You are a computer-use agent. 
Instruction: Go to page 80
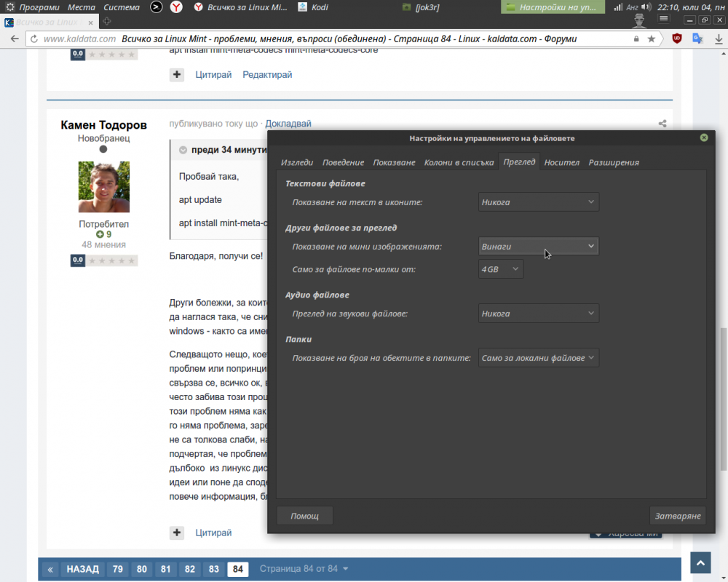[x=142, y=569]
